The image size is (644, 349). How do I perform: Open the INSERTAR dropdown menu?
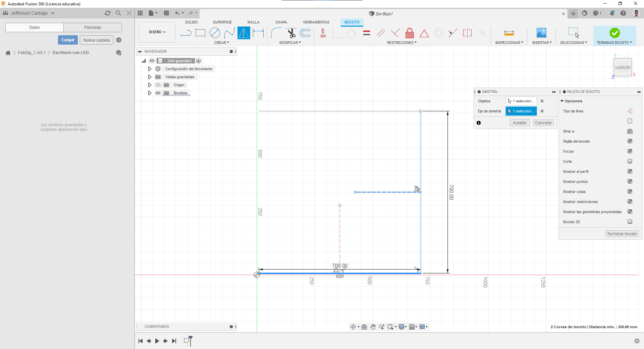point(542,43)
